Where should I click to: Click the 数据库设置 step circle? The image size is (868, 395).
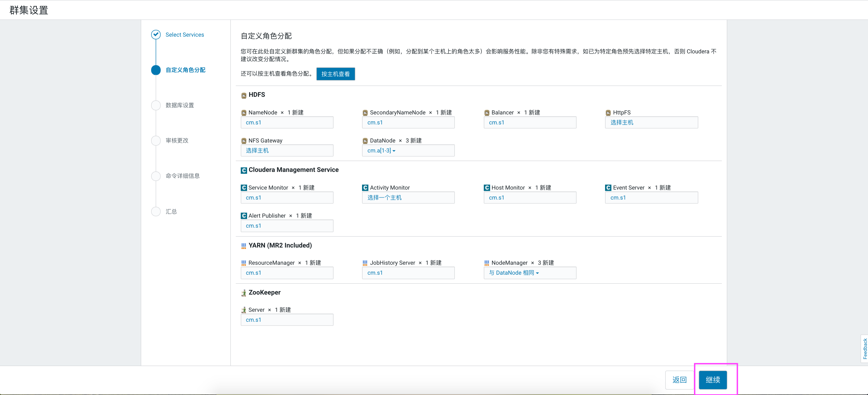pyautogui.click(x=156, y=105)
